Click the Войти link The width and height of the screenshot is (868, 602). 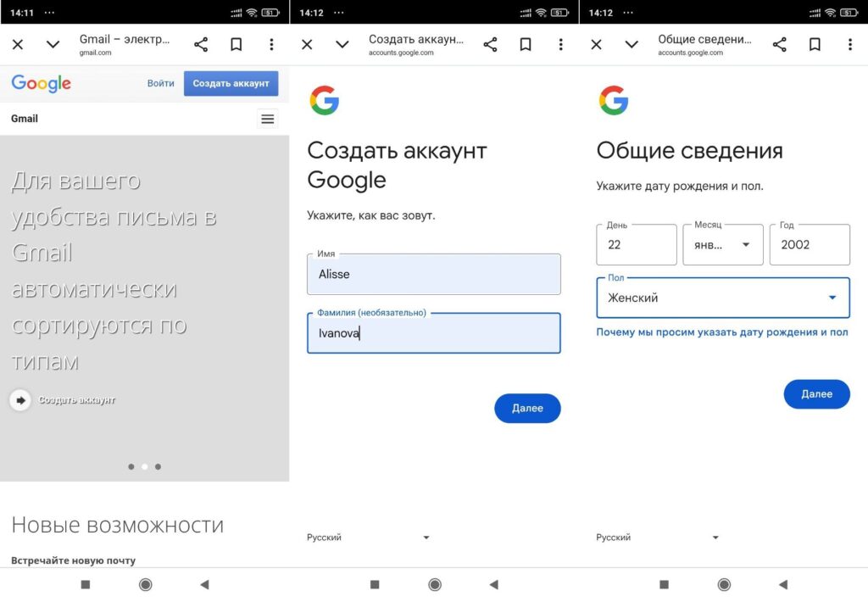(160, 83)
